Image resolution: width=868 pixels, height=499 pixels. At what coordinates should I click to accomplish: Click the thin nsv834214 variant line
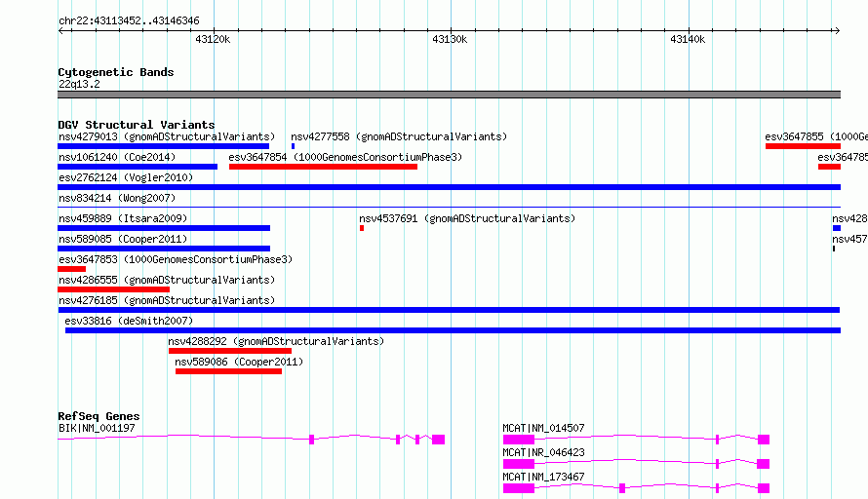point(449,208)
